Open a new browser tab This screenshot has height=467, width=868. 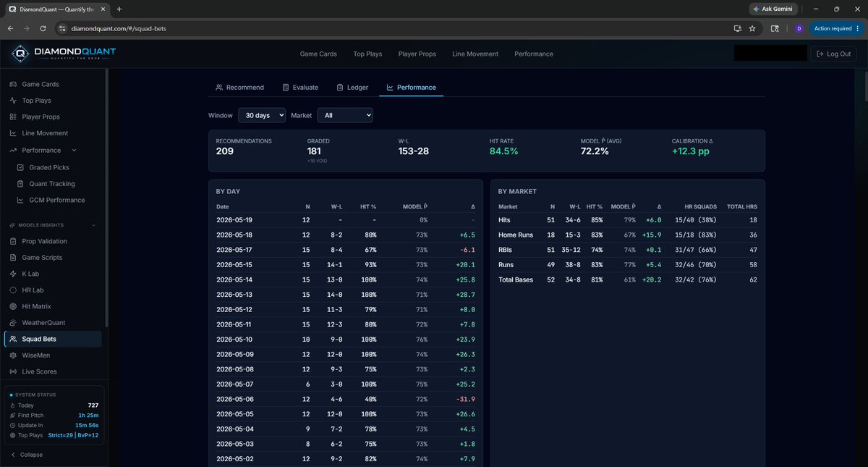[119, 9]
